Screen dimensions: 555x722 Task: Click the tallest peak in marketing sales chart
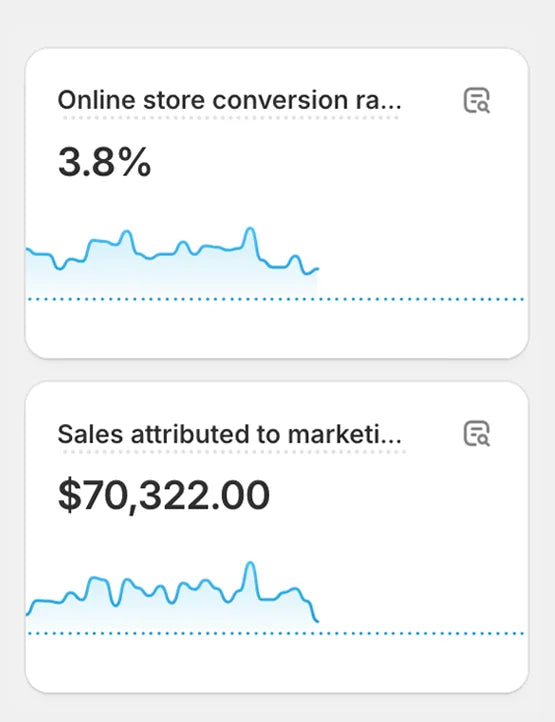click(x=250, y=563)
